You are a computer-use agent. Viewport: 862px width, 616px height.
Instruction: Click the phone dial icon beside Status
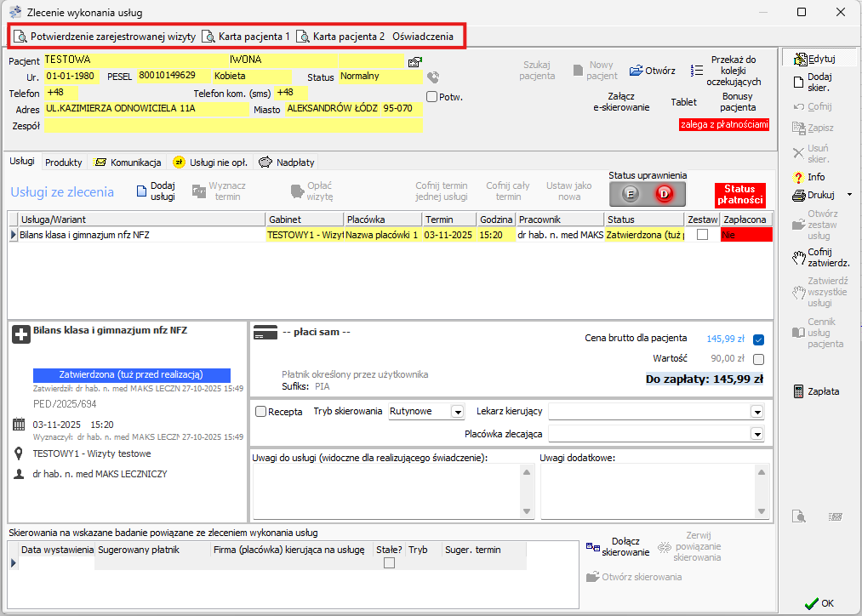click(433, 77)
